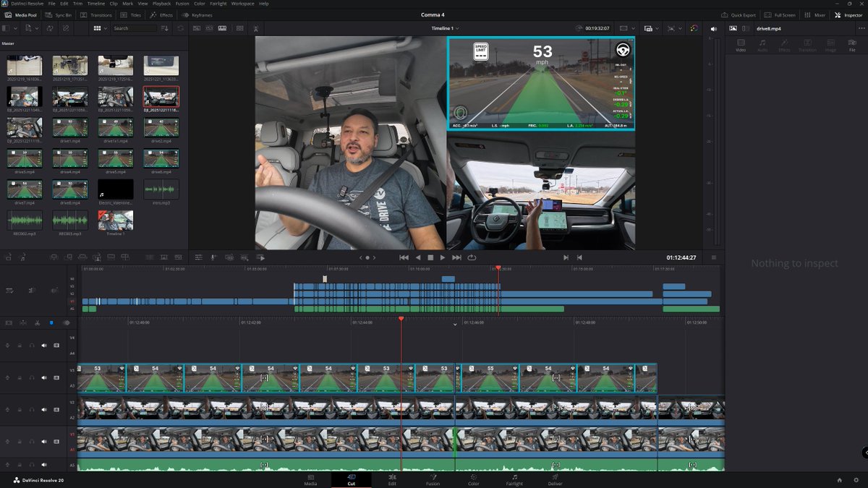The width and height of the screenshot is (868, 488).
Task: Select the File tab in Inspector
Action: (x=852, y=46)
